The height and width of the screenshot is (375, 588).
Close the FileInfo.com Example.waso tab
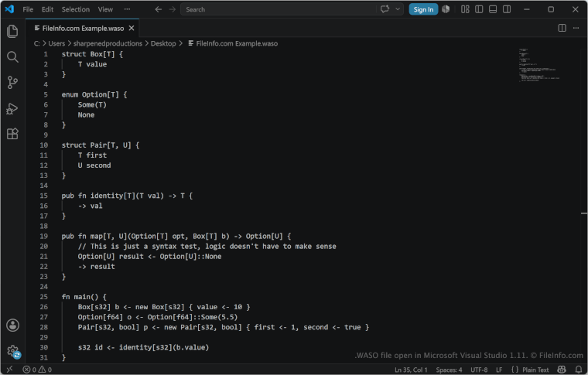point(132,28)
